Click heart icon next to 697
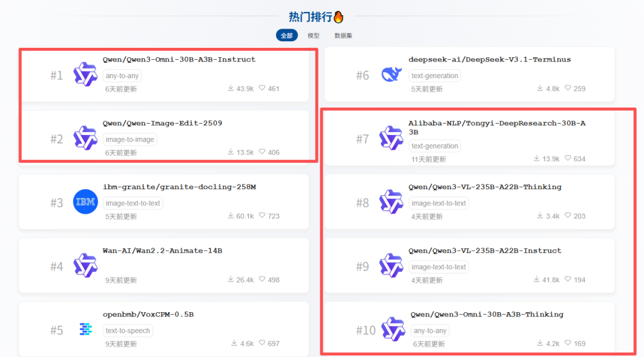Image resolution: width=644 pixels, height=357 pixels. pos(262,343)
